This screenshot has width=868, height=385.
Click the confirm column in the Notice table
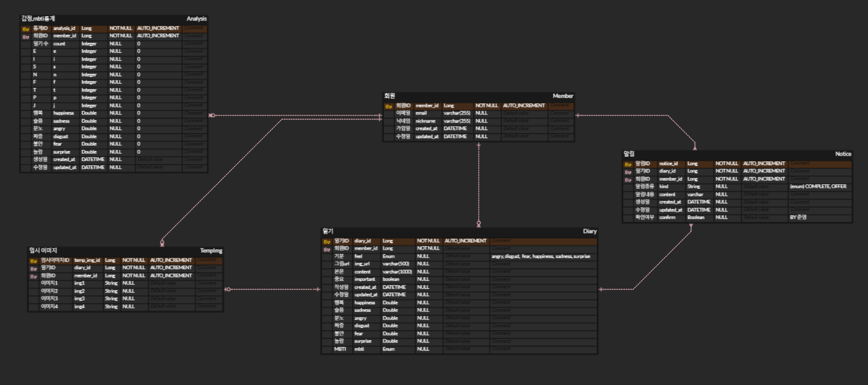(667, 218)
